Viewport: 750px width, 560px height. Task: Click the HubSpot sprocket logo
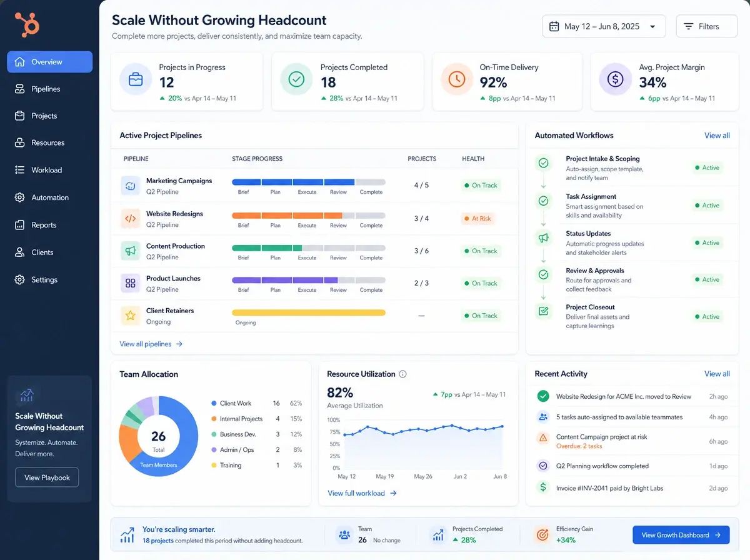point(27,24)
